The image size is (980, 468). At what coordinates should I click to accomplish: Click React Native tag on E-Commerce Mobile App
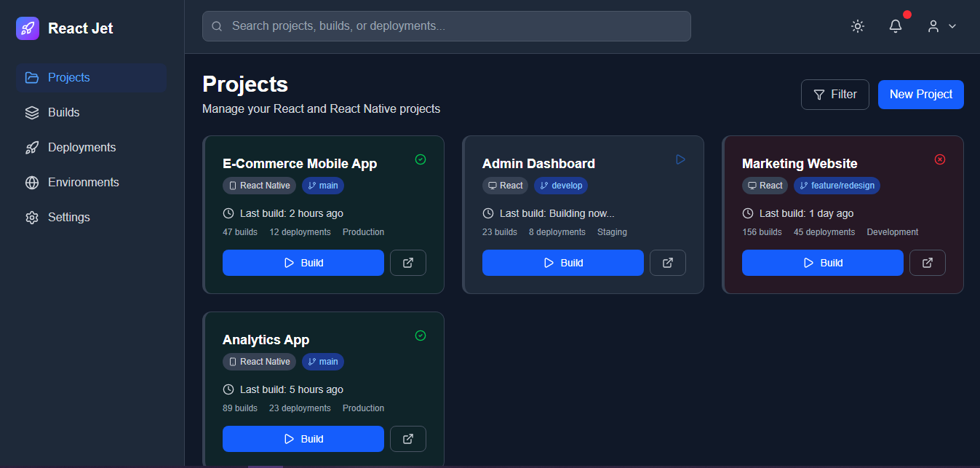click(260, 186)
